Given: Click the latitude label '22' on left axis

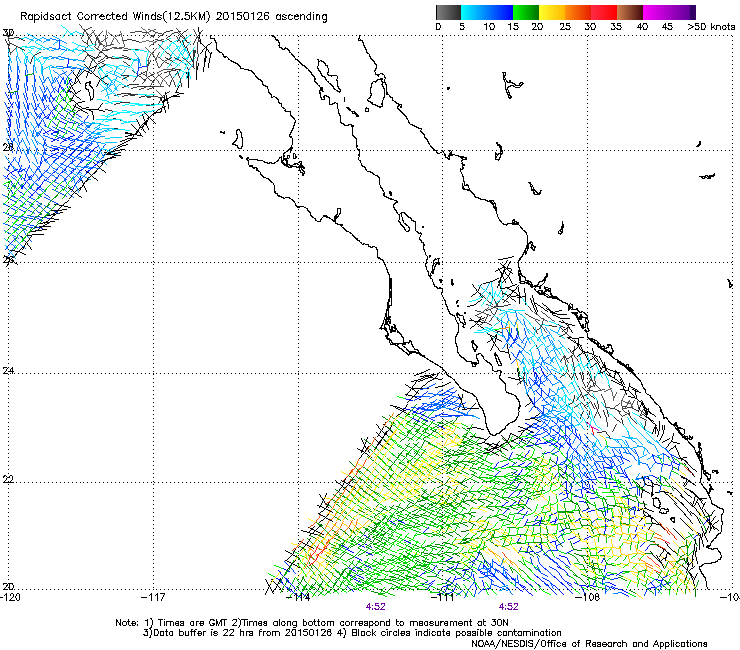Looking at the screenshot, I should pos(8,479).
